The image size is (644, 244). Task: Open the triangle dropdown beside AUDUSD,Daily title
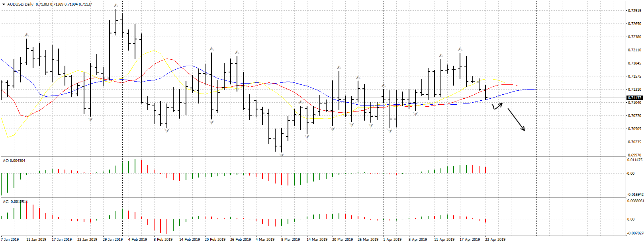(x=4, y=4)
